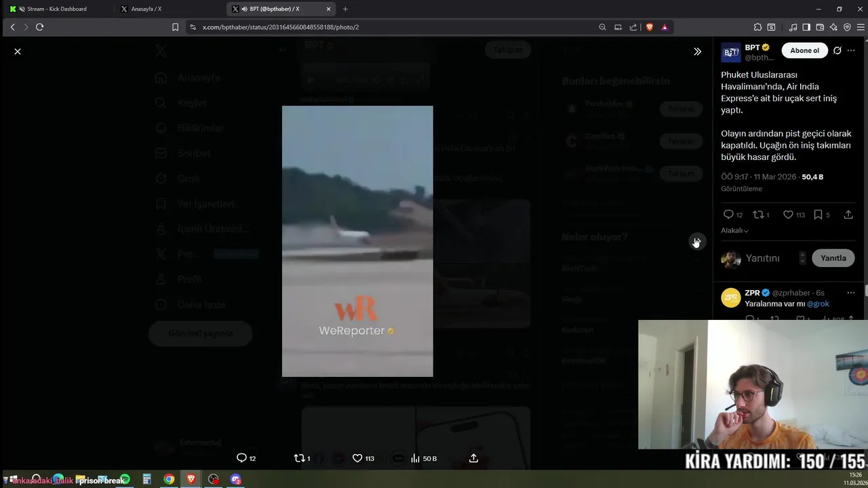Like via heart icon under photo
This screenshot has height=488, width=868.
[357, 458]
